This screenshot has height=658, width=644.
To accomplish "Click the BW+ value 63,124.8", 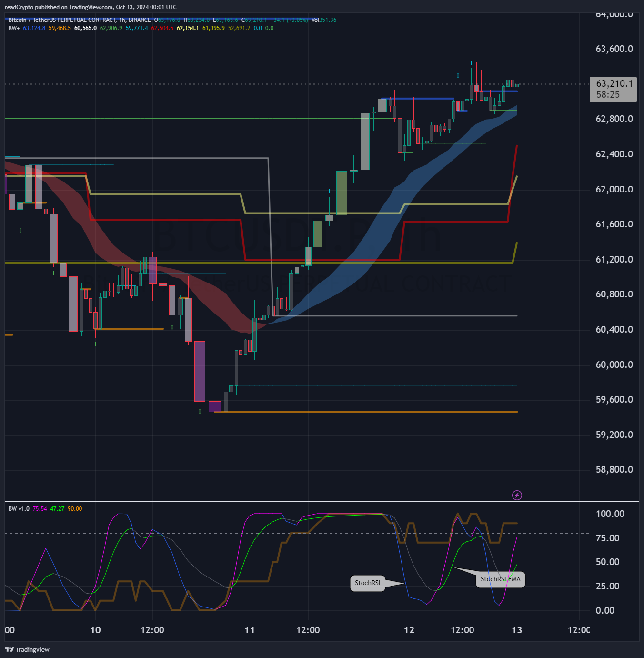I will [x=34, y=28].
